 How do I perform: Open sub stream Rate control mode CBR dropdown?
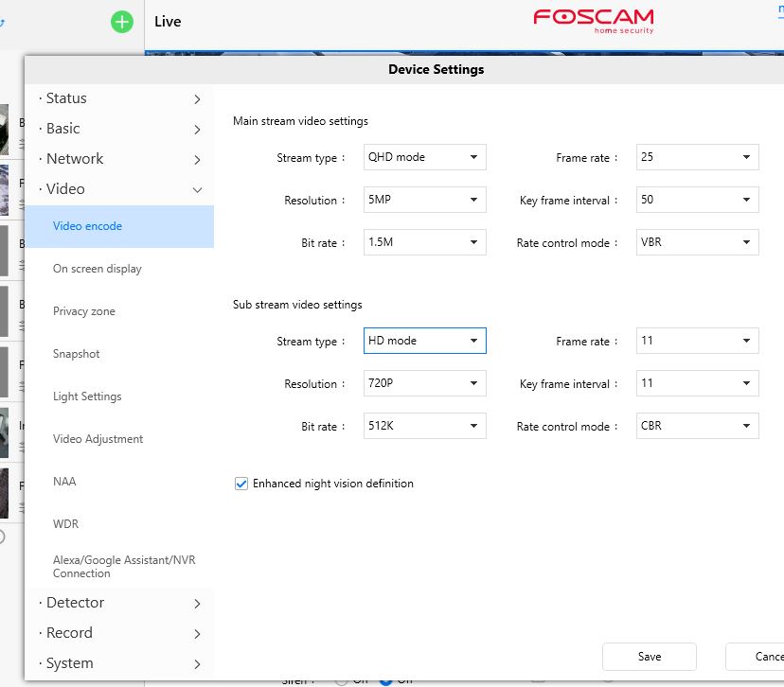tap(697, 426)
